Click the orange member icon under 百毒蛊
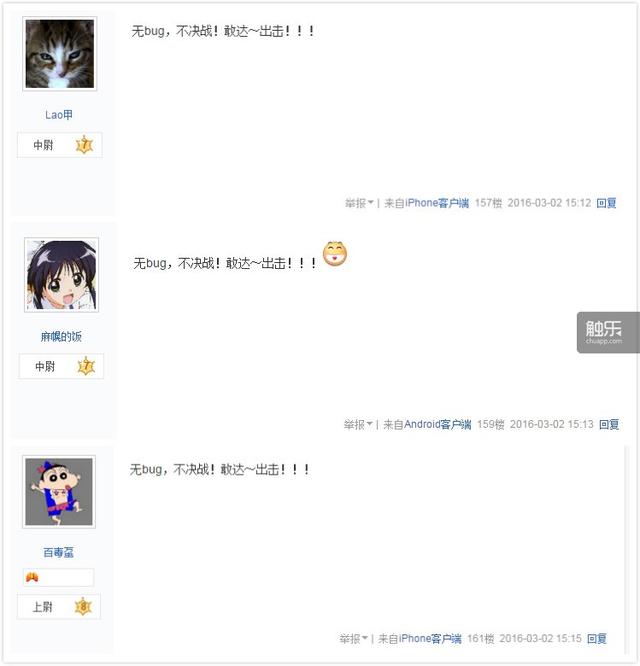 [x=32, y=577]
